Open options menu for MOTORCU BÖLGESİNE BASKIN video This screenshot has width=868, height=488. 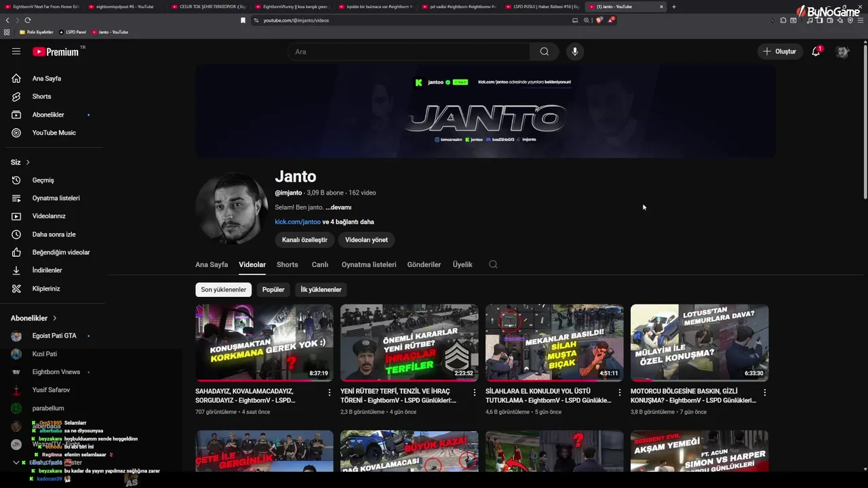coord(765,392)
